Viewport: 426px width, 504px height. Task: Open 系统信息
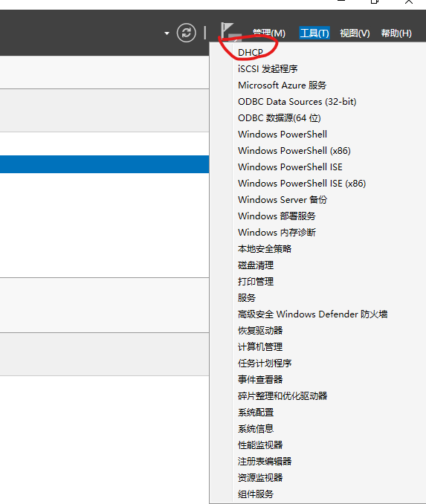click(x=256, y=428)
